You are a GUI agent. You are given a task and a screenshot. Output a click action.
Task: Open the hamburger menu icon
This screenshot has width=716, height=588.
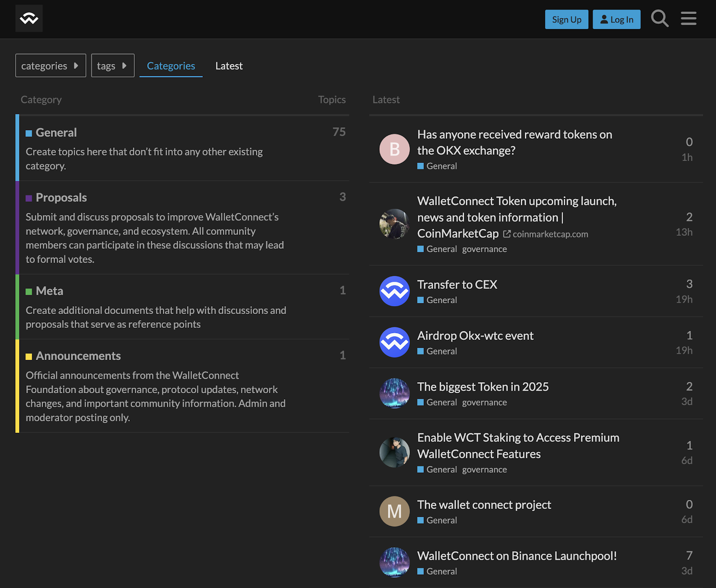(688, 19)
